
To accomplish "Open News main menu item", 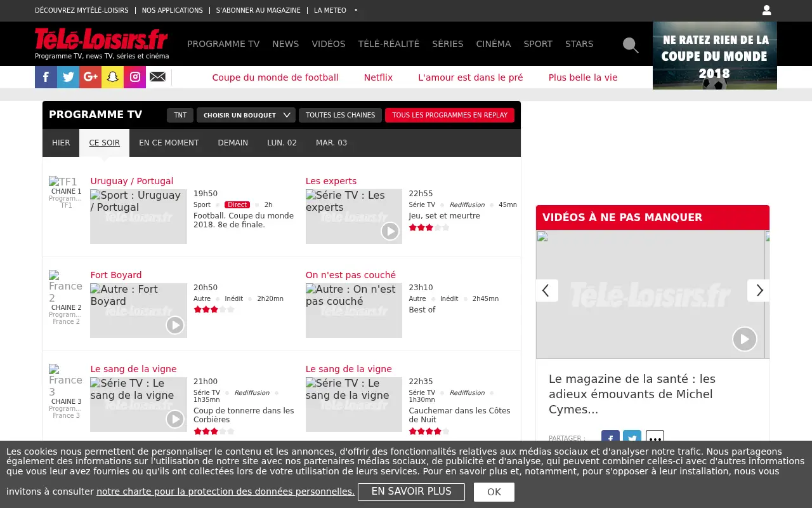I will pyautogui.click(x=285, y=44).
